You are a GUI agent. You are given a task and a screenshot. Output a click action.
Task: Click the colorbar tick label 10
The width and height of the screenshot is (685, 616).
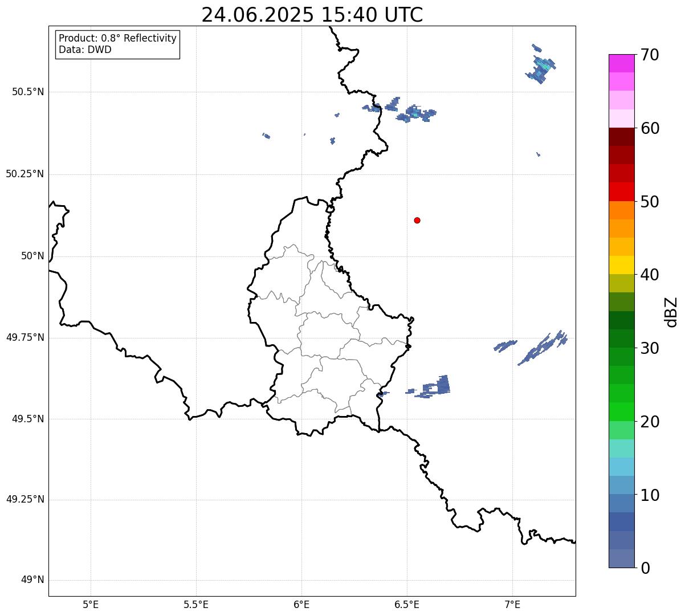(x=650, y=496)
